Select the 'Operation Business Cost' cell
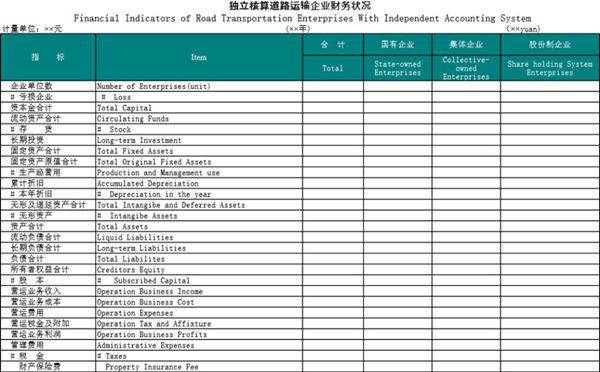Image resolution: width=600 pixels, height=372 pixels. click(199, 302)
